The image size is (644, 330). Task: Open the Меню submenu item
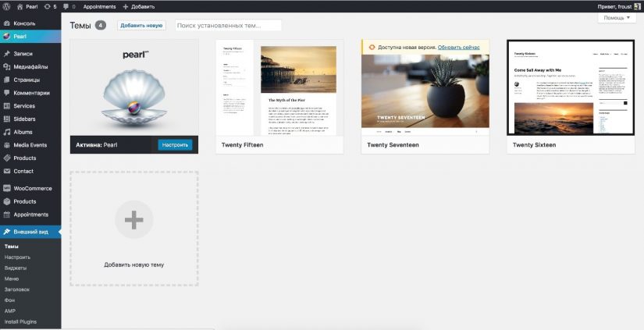12,279
